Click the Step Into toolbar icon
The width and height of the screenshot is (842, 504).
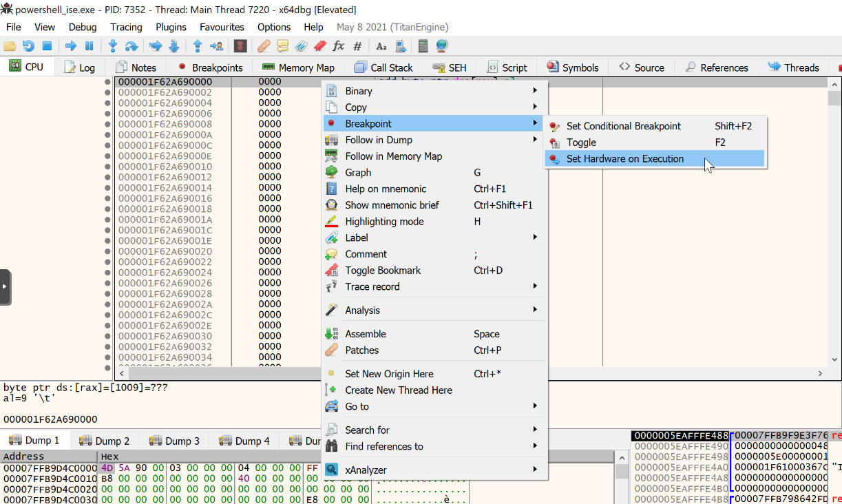[113, 46]
